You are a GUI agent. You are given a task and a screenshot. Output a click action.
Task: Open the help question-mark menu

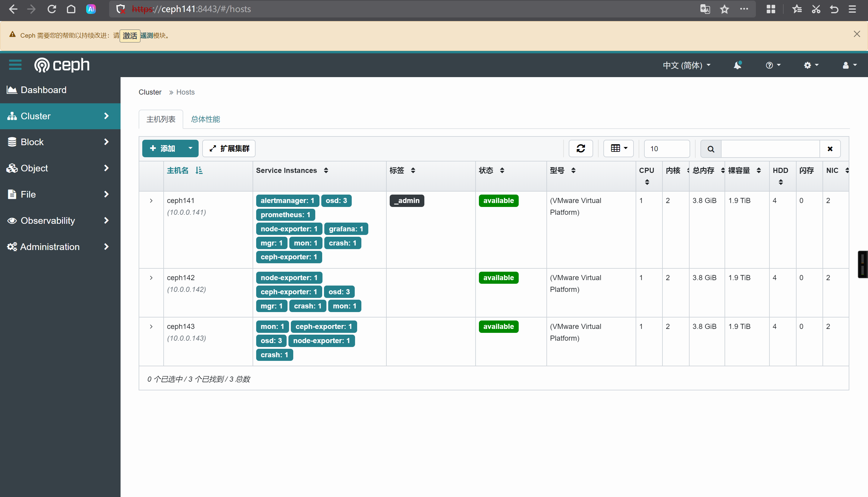pos(773,65)
